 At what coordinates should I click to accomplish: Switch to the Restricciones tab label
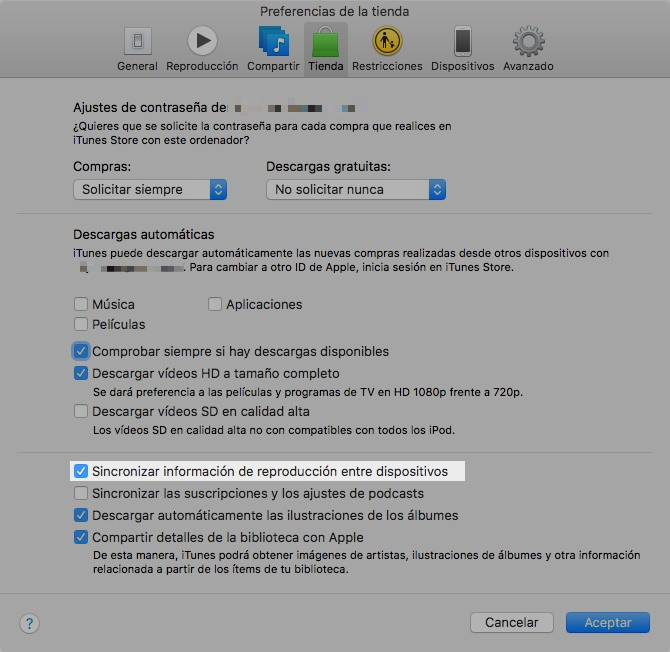(x=387, y=66)
